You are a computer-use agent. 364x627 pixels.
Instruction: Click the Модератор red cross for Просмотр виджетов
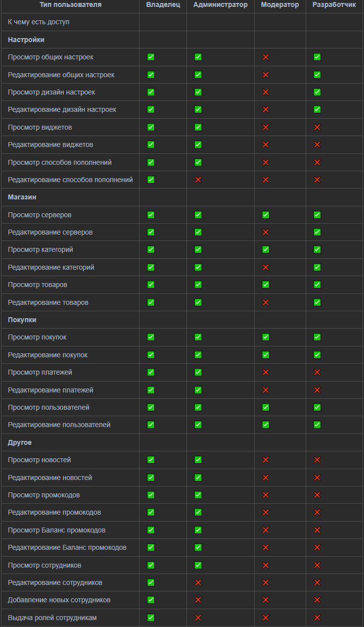pyautogui.click(x=266, y=127)
